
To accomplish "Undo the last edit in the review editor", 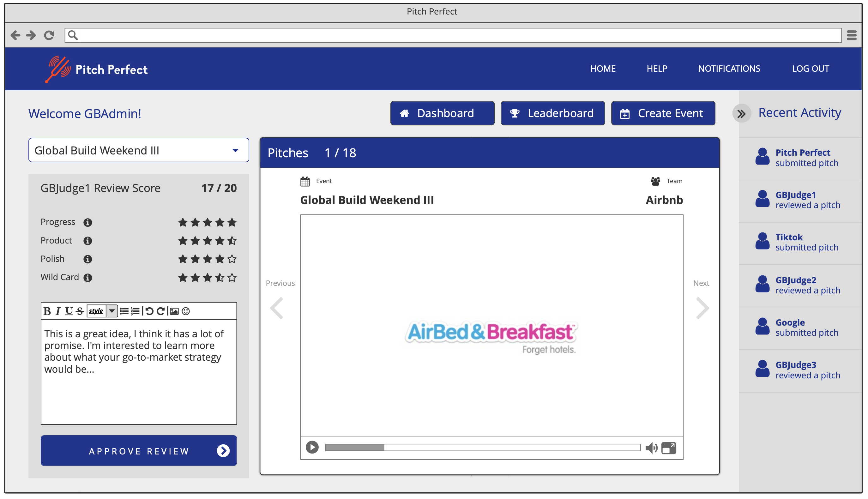I will pyautogui.click(x=150, y=311).
